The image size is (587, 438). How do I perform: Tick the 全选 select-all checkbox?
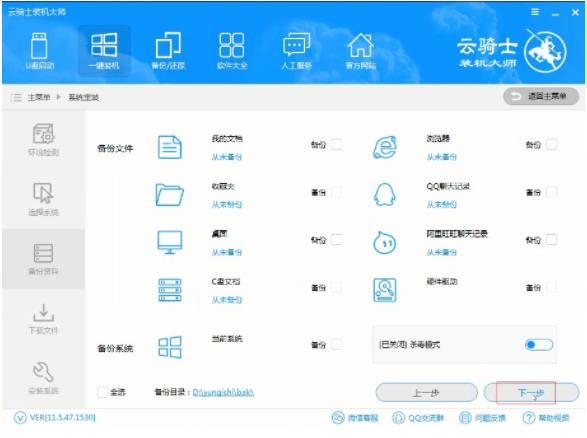point(102,392)
